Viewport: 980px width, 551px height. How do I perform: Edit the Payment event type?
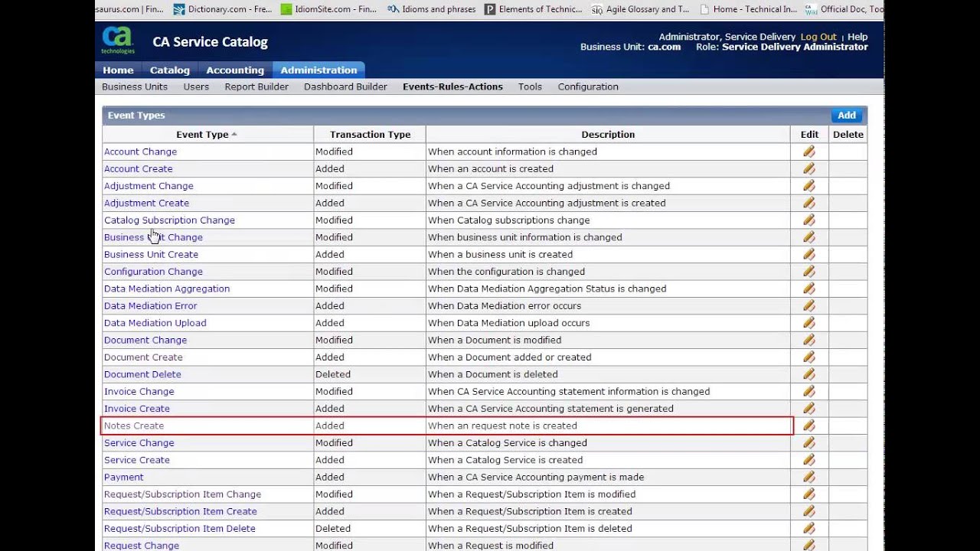[x=808, y=477]
